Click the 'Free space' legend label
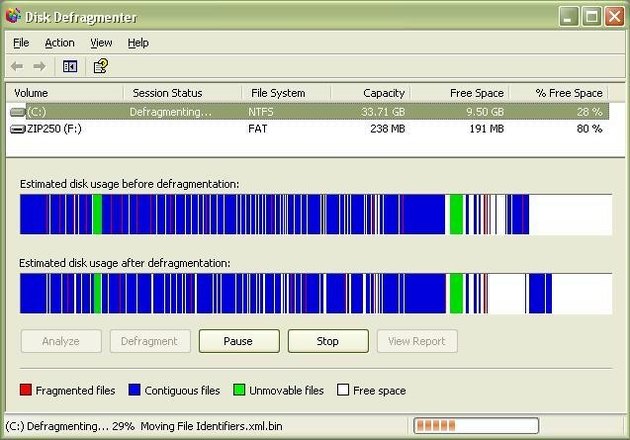This screenshot has height=440, width=630. (x=379, y=391)
